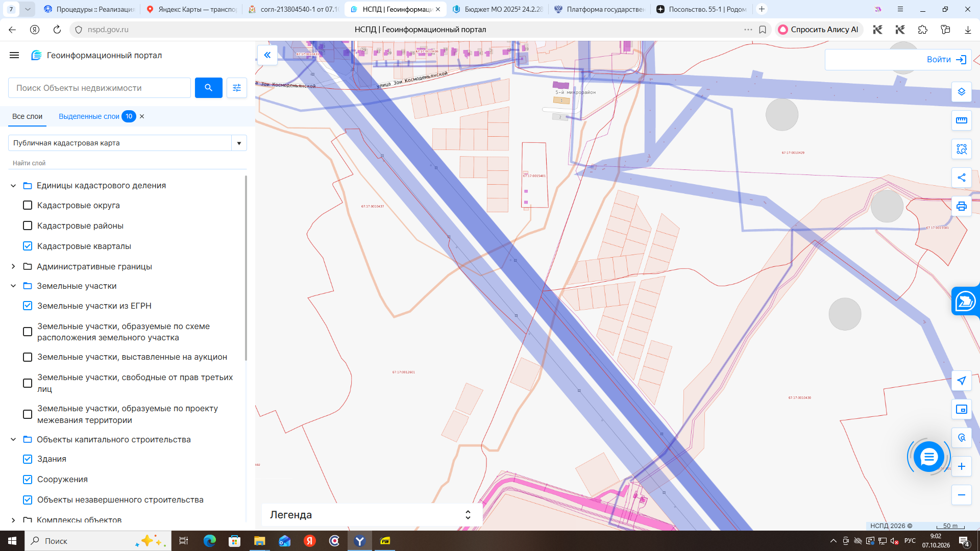Click the Найти слой search field
The width and height of the screenshot is (980, 551).
[x=128, y=163]
